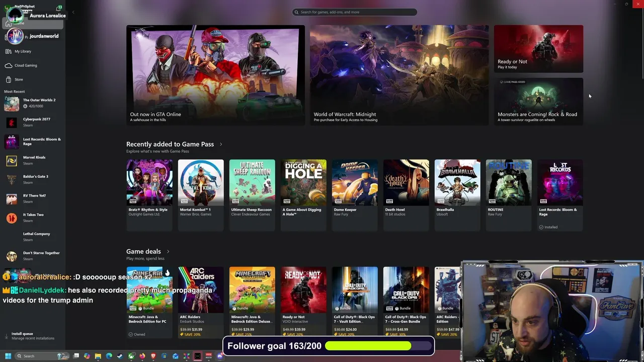This screenshot has height=362, width=644.
Task: Open A Game About Digging A Hole card
Action: click(x=303, y=195)
